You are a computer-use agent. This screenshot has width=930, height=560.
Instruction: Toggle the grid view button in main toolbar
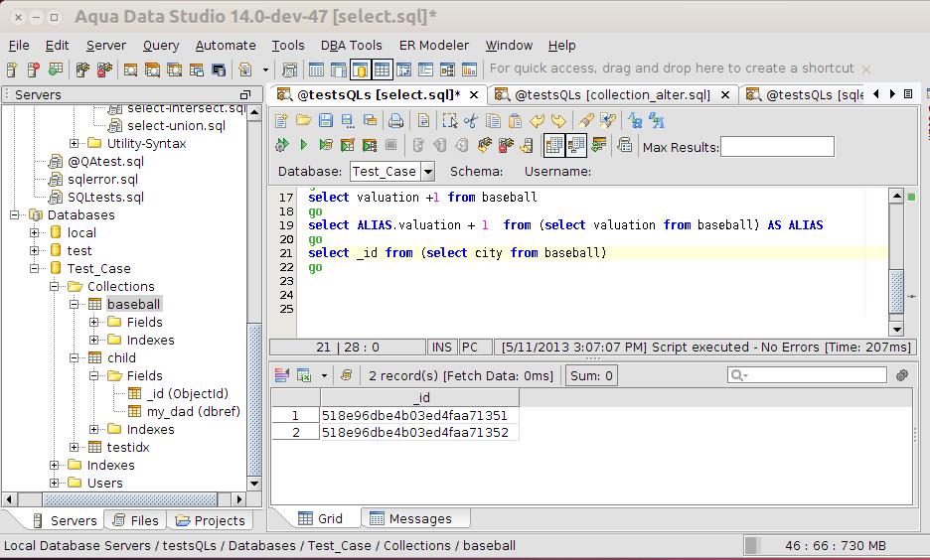click(x=382, y=70)
